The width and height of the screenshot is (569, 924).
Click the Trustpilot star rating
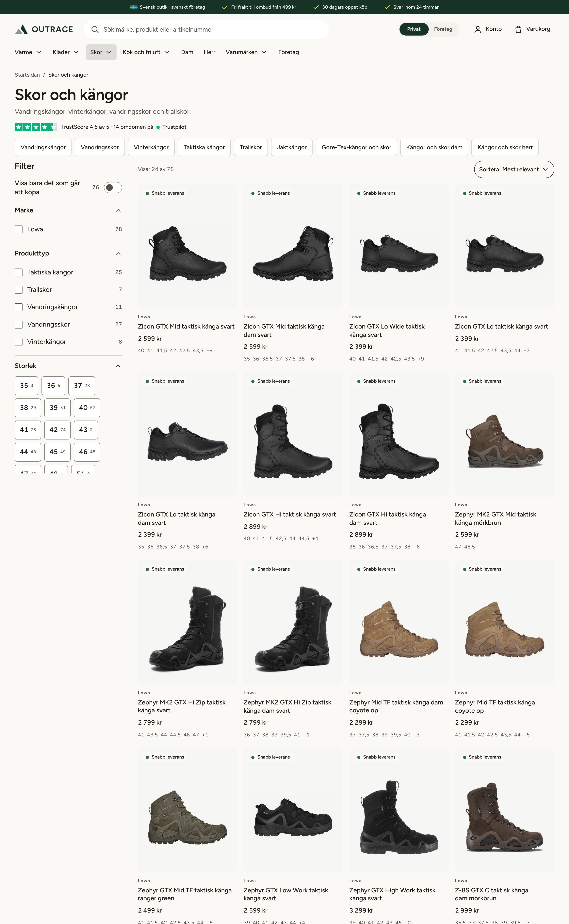click(36, 127)
